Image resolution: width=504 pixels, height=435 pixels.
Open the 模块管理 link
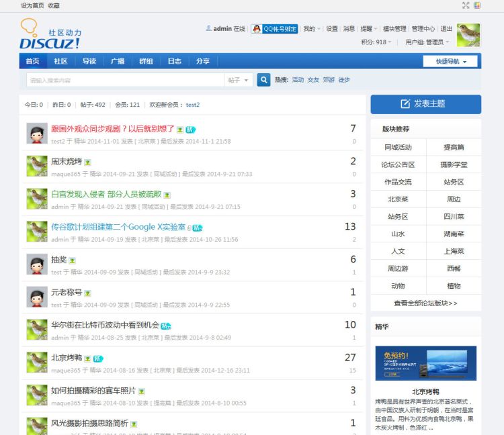point(394,29)
